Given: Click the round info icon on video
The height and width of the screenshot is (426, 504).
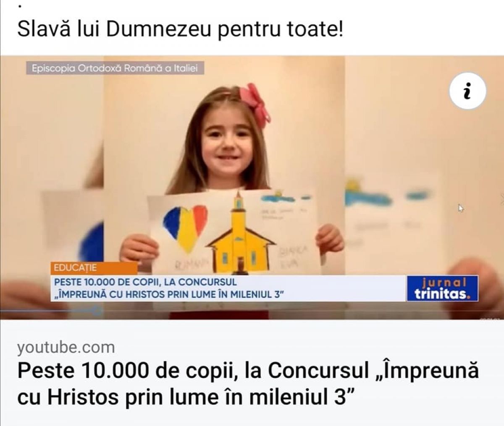Looking at the screenshot, I should [x=467, y=91].
